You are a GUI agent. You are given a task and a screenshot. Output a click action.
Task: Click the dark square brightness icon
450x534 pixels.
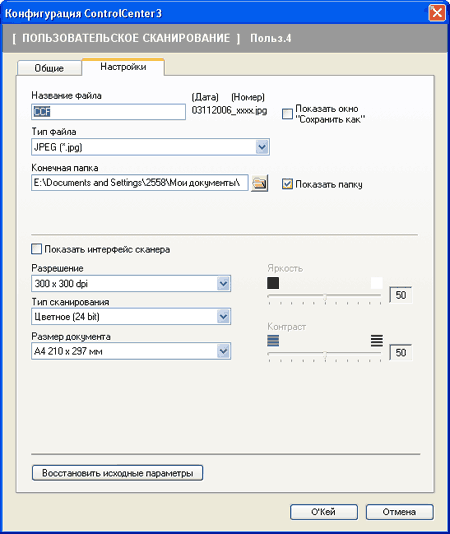273,283
